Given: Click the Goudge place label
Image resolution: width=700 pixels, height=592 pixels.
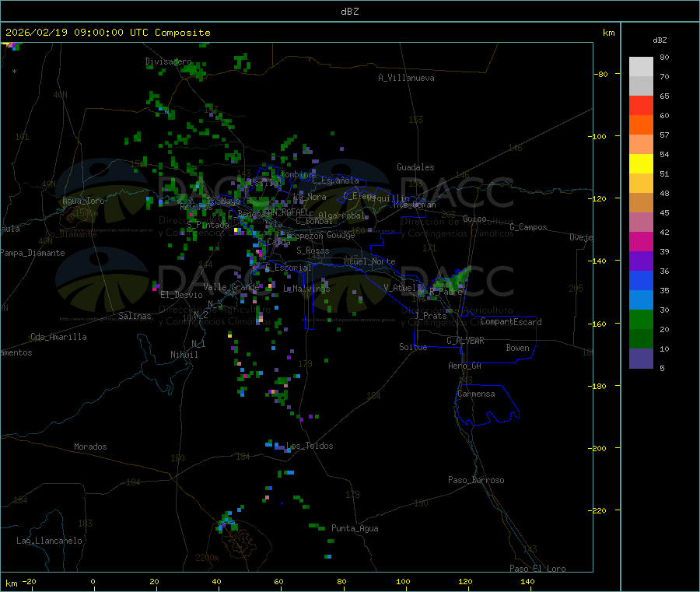Looking at the screenshot, I should (x=341, y=235).
